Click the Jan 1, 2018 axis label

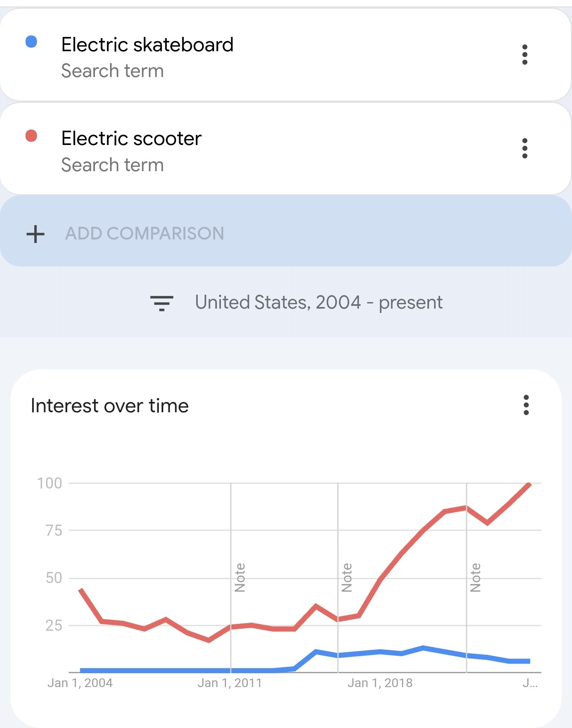click(x=380, y=683)
